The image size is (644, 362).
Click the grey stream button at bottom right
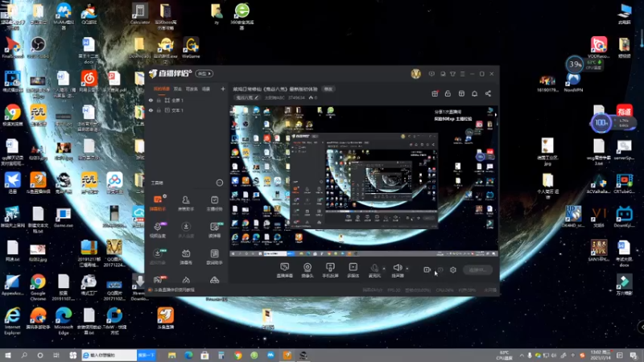477,270
